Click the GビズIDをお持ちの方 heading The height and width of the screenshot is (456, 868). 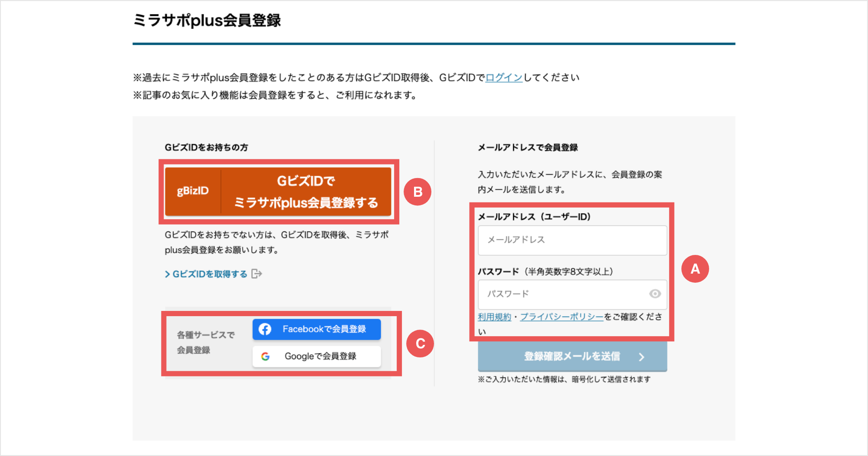[206, 148]
